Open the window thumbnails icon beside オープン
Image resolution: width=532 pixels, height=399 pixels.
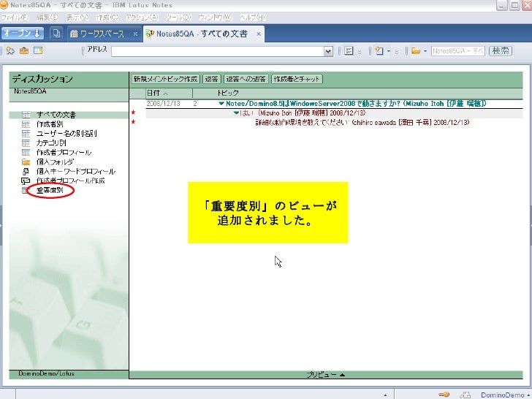click(x=56, y=34)
